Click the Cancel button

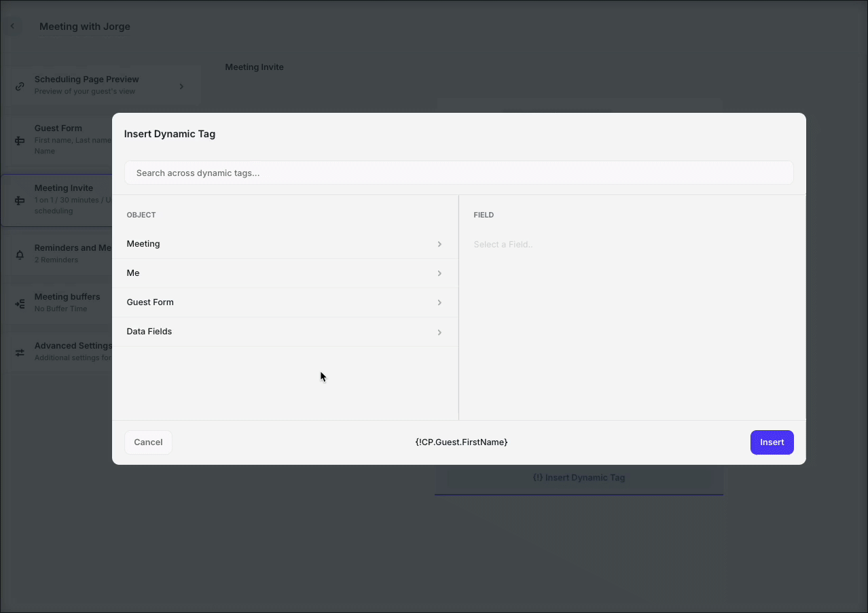[148, 442]
